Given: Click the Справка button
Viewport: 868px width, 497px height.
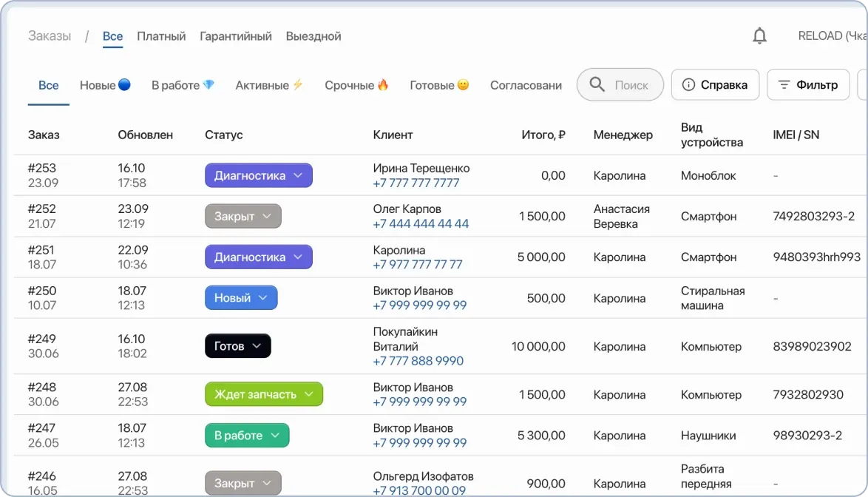Looking at the screenshot, I should pos(715,84).
